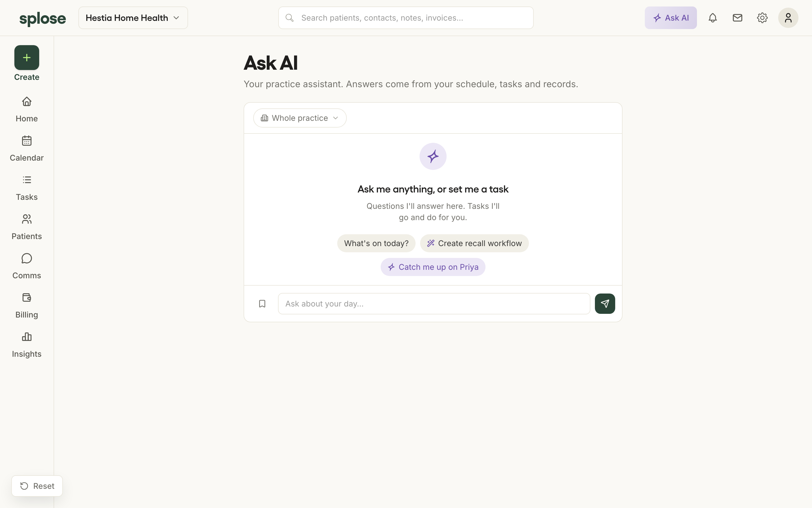Image resolution: width=812 pixels, height=508 pixels.
Task: Open the mail inbox icon
Action: (738, 18)
